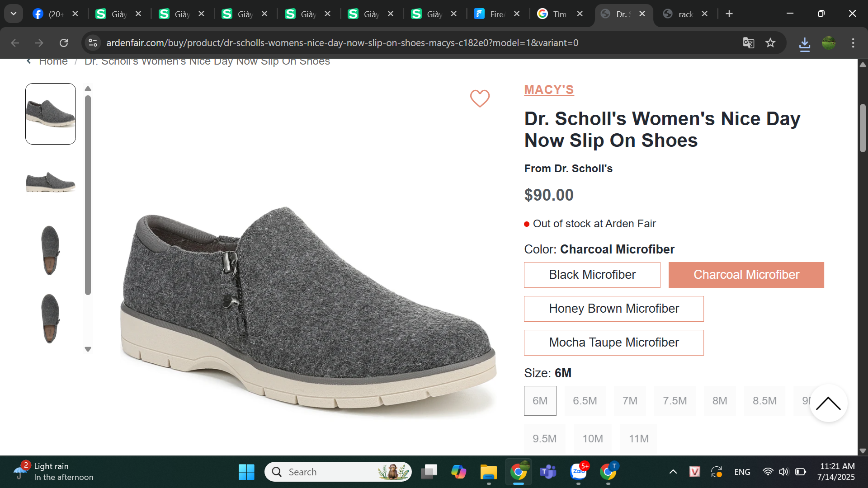
Task: Bookmark this page with the star icon
Action: (770, 43)
